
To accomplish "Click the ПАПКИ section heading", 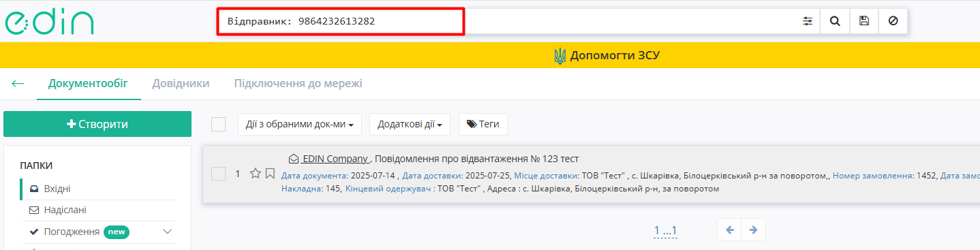I will point(36,166).
